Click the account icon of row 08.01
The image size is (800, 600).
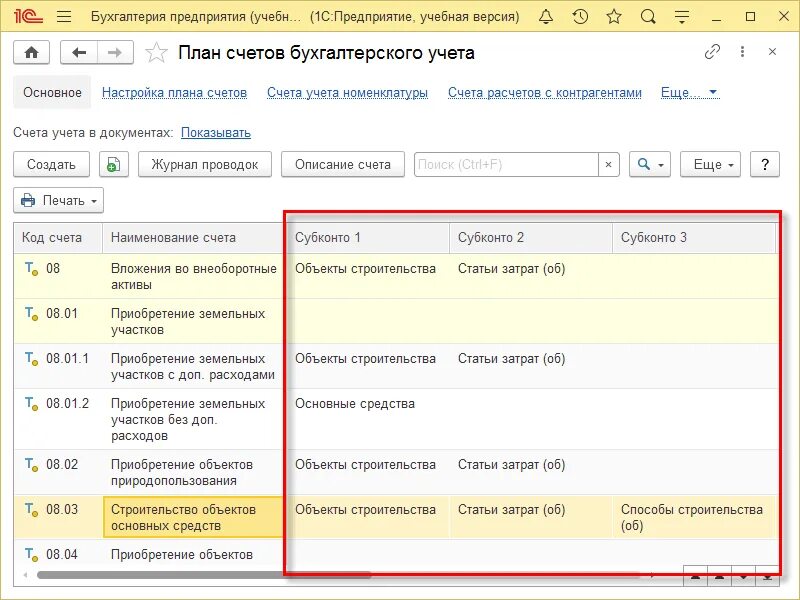pos(32,314)
